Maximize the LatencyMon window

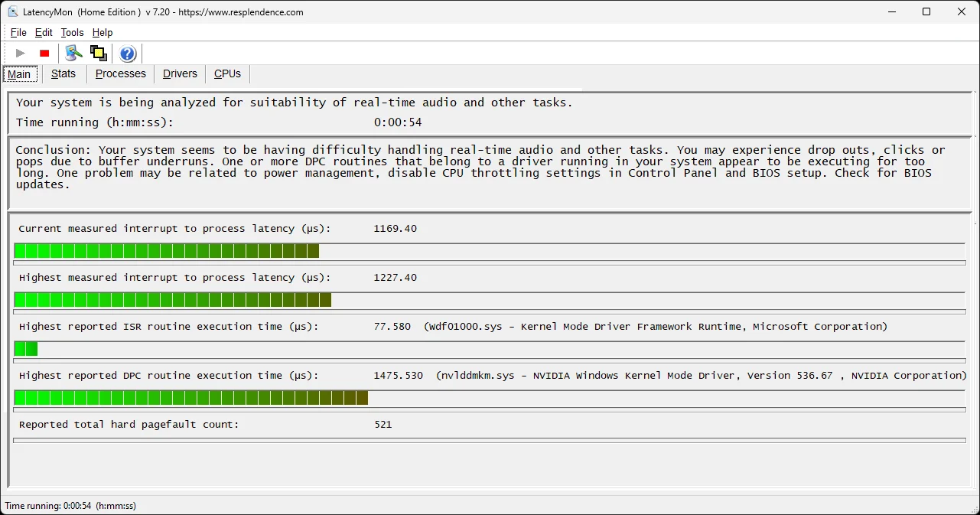click(926, 12)
